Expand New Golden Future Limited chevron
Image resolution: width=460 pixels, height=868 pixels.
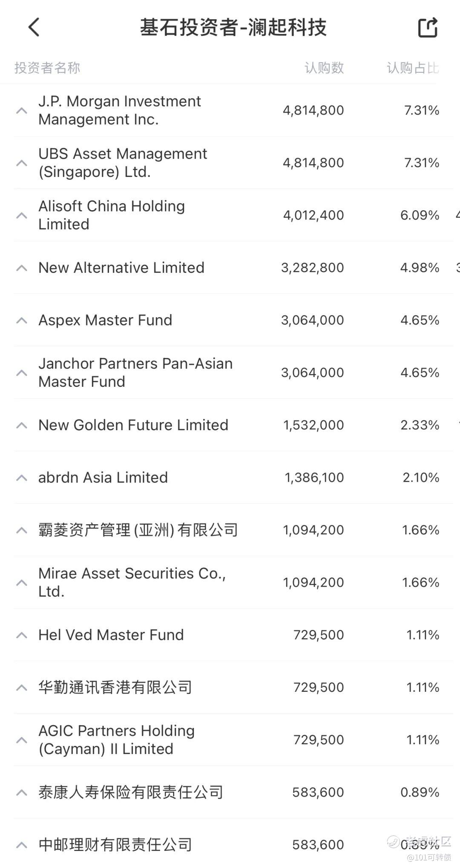click(22, 425)
